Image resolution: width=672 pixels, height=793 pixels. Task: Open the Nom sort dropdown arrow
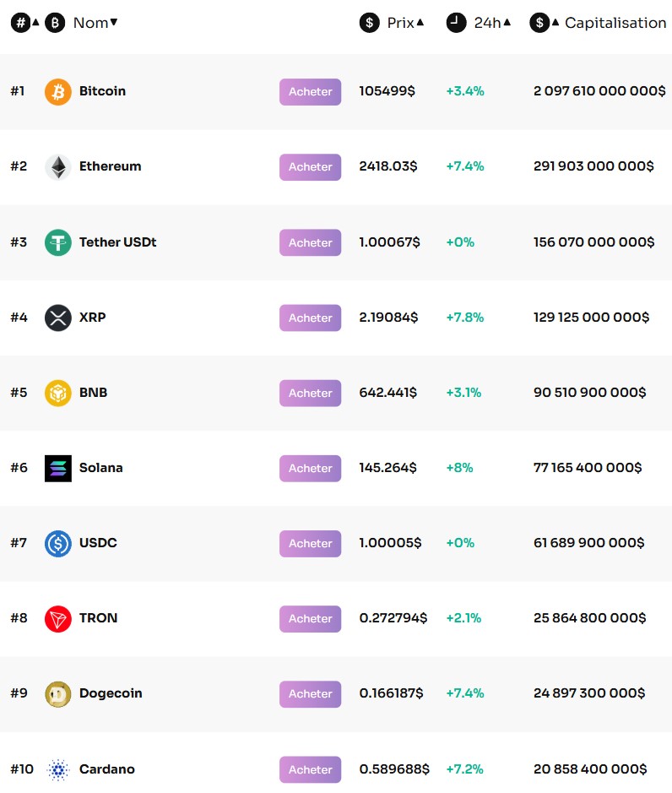pos(115,22)
